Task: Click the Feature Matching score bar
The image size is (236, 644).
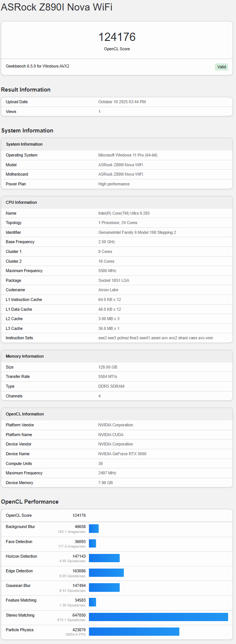Action: 92,602
